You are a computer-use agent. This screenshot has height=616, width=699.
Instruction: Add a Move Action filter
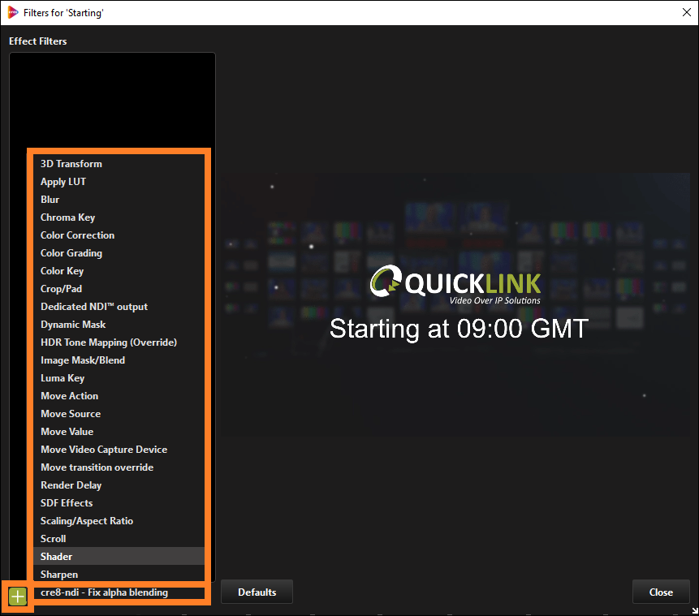tap(119, 395)
